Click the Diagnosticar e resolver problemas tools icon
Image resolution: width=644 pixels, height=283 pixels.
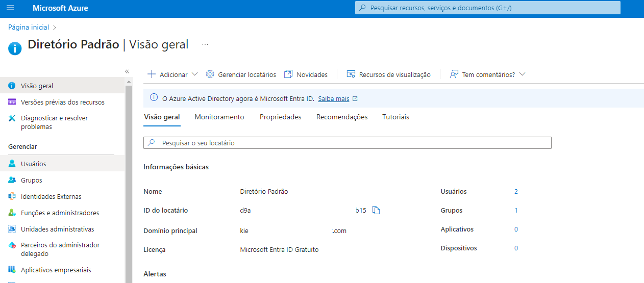click(12, 118)
